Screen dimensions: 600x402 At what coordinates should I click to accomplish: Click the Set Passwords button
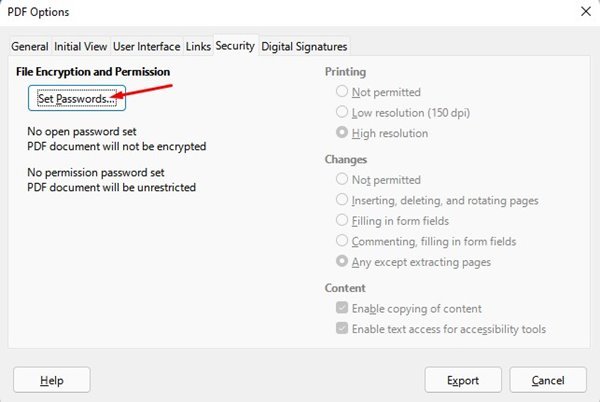[76, 99]
